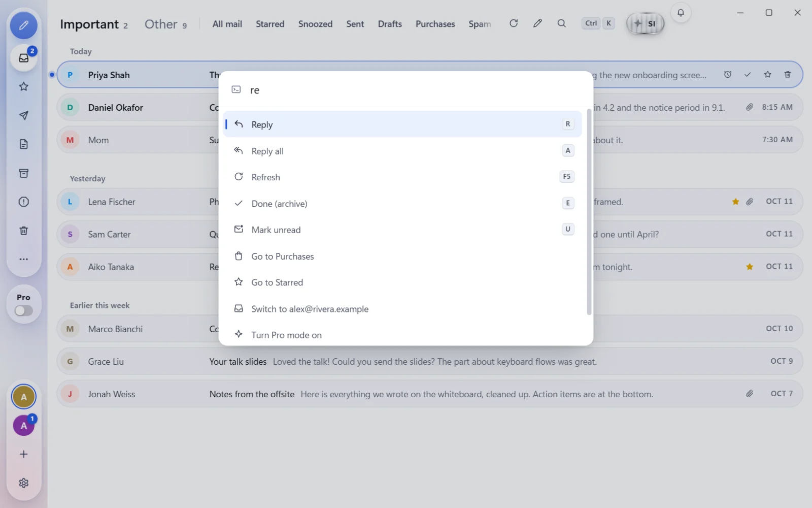Click the compose pencil button in sidebar
Image resolution: width=812 pixels, height=508 pixels.
tap(24, 25)
